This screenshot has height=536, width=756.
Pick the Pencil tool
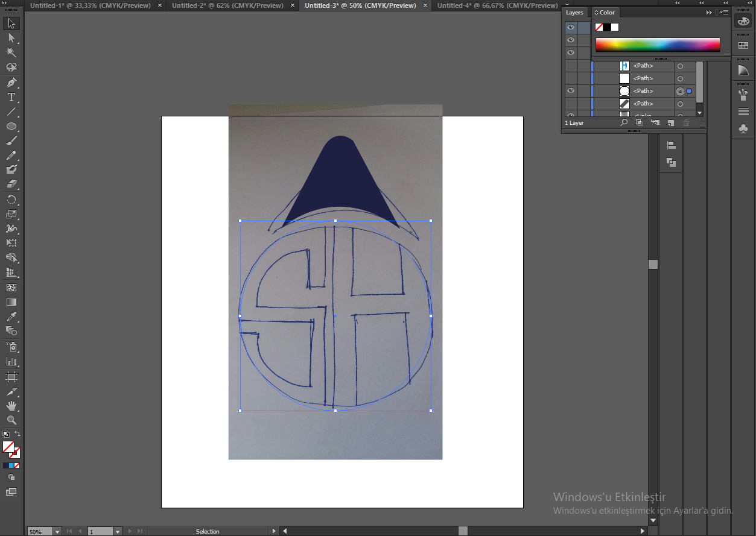(x=11, y=156)
